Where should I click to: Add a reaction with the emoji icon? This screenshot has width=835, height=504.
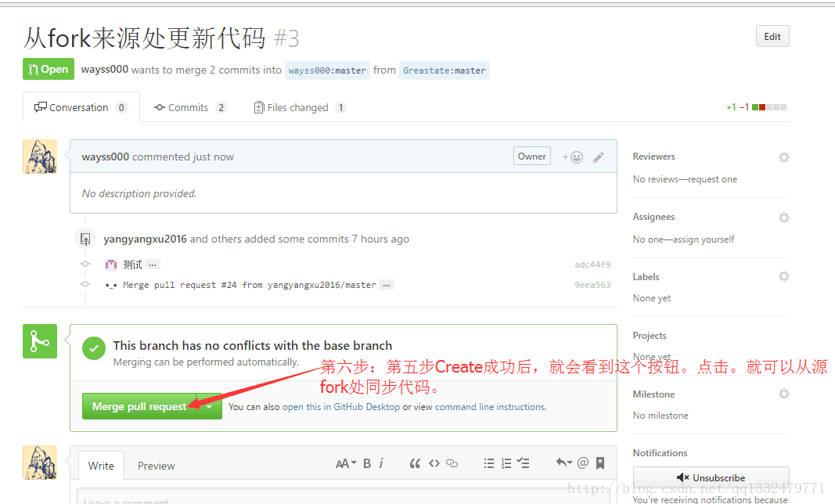[573, 157]
